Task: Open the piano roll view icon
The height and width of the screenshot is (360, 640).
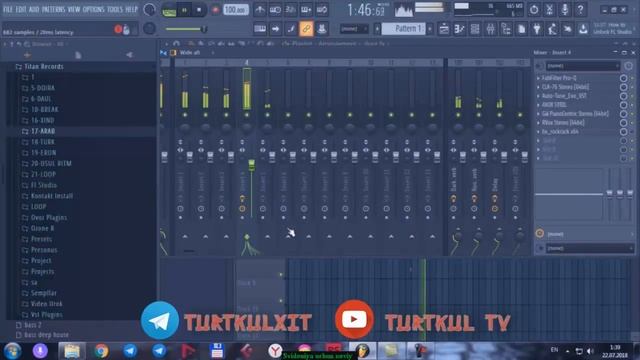Action: pyautogui.click(x=459, y=29)
